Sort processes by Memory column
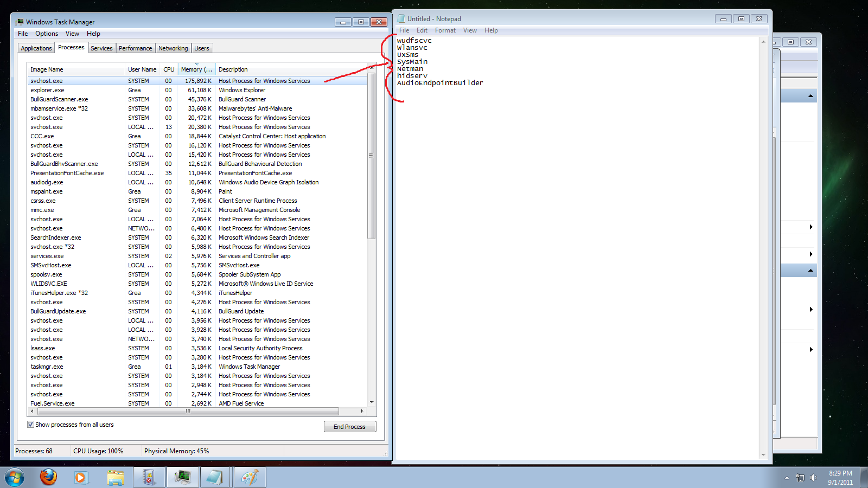The height and width of the screenshot is (488, 868). click(x=197, y=69)
